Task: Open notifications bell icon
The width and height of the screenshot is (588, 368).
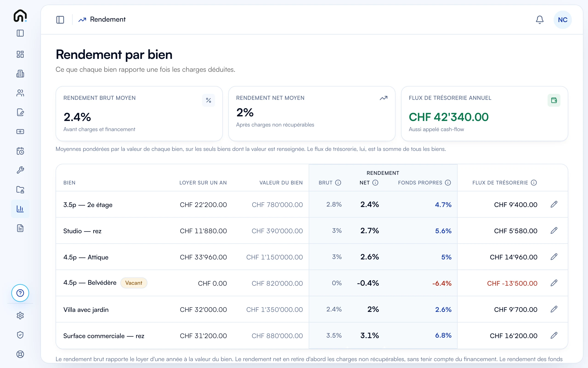Action: pos(540,20)
